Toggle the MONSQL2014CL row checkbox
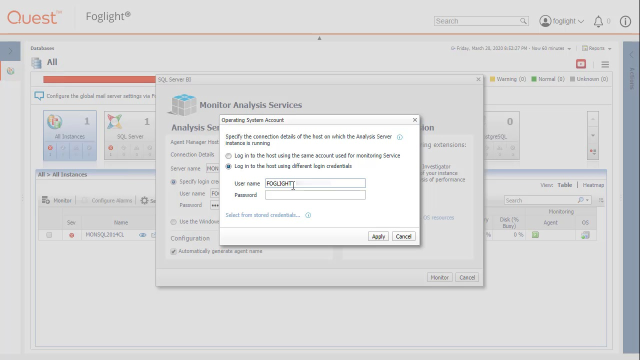Screen dimensions: 640x360 pos(49,235)
